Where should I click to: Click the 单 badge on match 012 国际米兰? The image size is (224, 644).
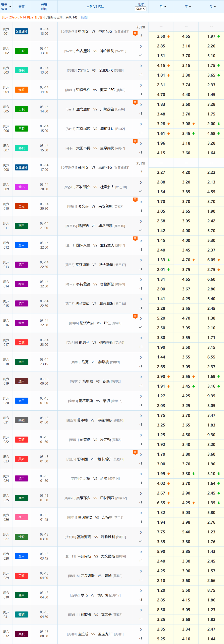135,239
